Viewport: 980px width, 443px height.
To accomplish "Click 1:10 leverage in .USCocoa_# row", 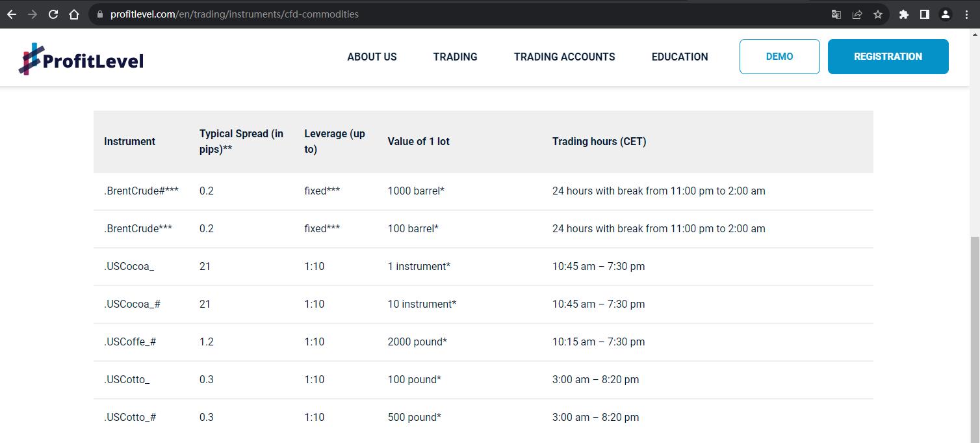I will pos(314,304).
